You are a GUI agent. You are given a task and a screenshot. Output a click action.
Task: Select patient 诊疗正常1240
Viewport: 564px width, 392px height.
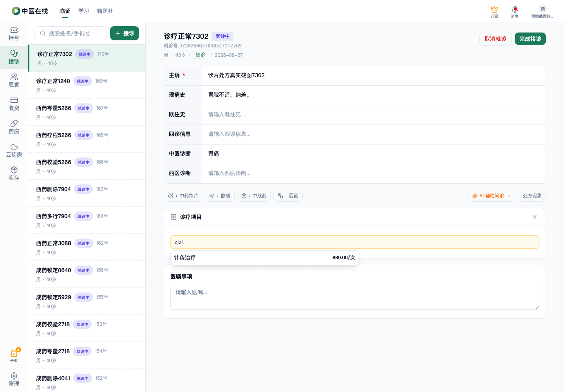[x=87, y=85]
